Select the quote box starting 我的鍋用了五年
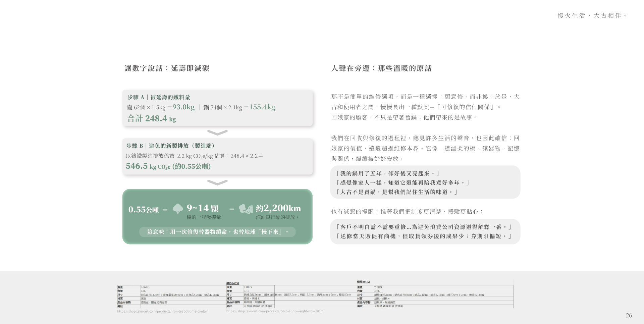The width and height of the screenshot is (644, 324). point(425,182)
